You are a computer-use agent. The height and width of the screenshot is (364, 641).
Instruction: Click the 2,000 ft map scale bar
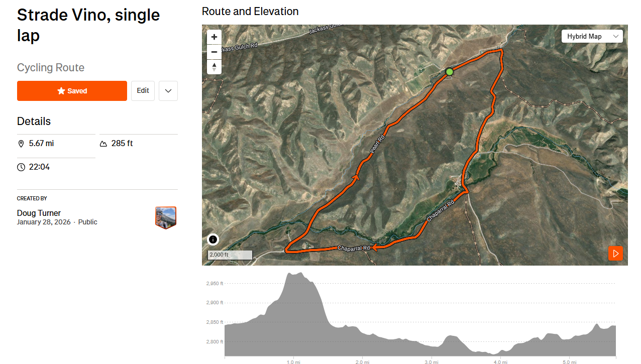[x=230, y=255]
